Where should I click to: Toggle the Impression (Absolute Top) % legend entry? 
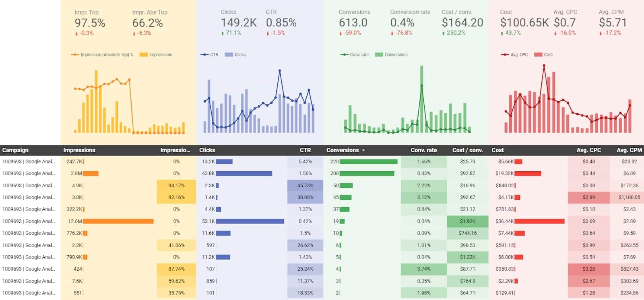tap(102, 55)
